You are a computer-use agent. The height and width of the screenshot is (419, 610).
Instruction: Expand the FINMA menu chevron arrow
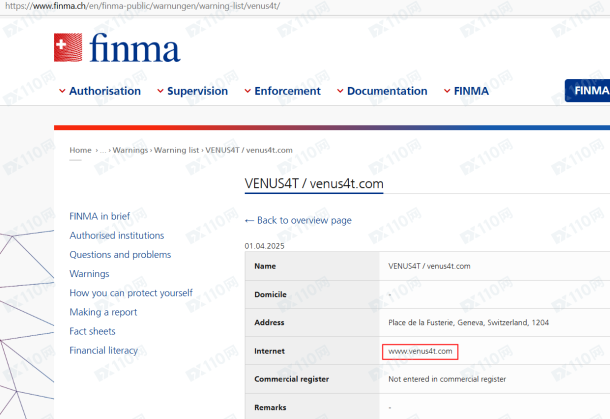pyautogui.click(x=447, y=91)
